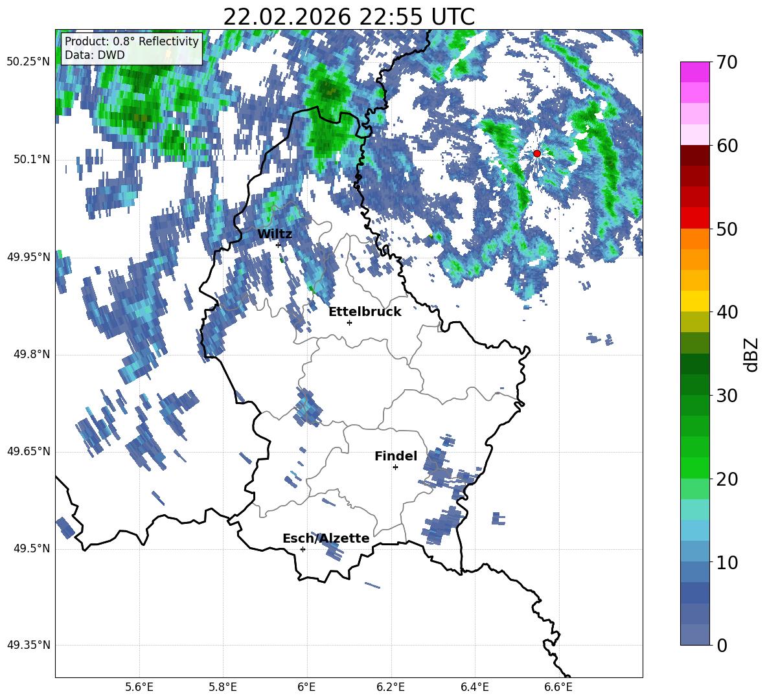Click the 49.5°N latitude label
Viewport: 767px width, 700px height.
[32, 548]
